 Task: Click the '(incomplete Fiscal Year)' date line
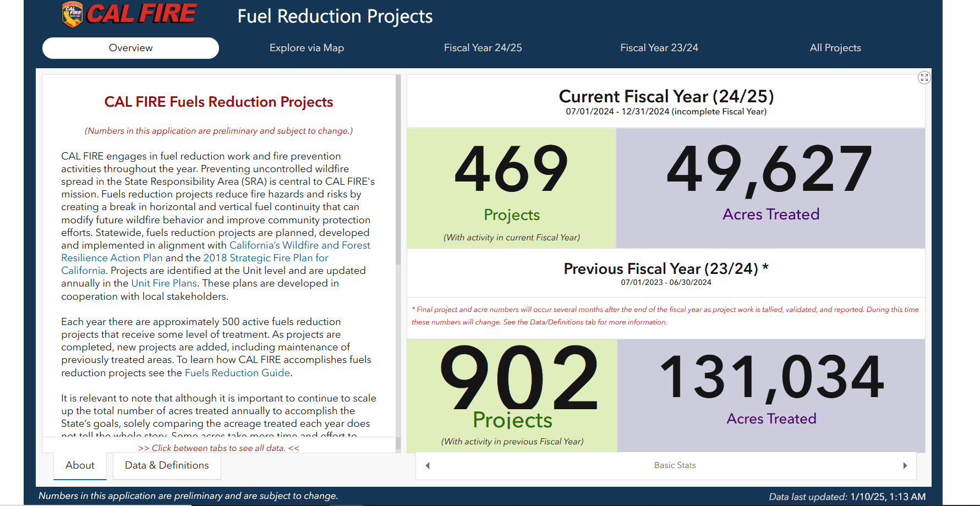666,112
